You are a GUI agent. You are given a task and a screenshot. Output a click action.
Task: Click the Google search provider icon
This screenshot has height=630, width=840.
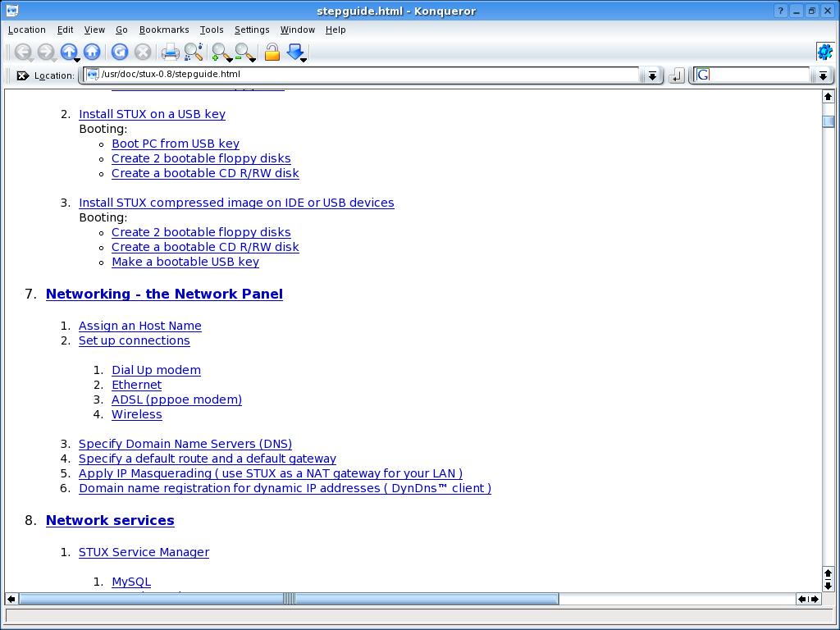pos(703,75)
